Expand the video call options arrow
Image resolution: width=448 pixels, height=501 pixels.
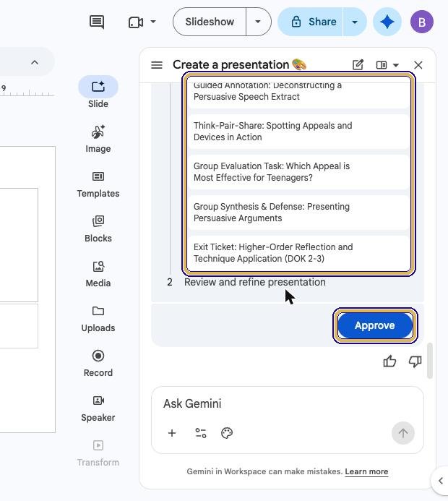tap(153, 22)
